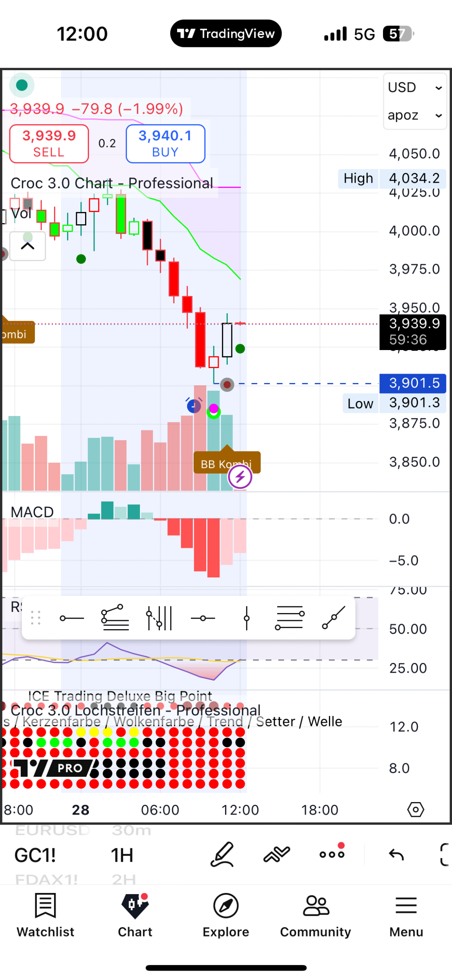Select the vertical line drawing tool
452x980 pixels.
247,618
